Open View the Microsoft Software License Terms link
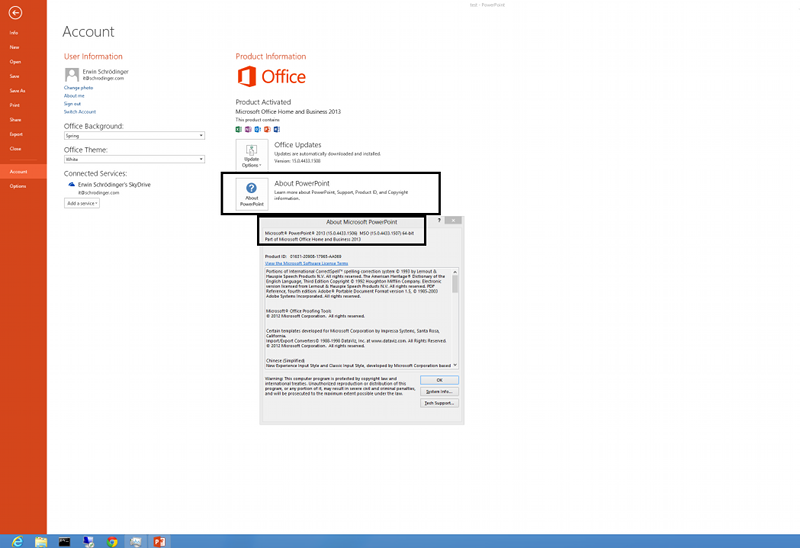Viewport: 800px width, 548px height. [306, 263]
